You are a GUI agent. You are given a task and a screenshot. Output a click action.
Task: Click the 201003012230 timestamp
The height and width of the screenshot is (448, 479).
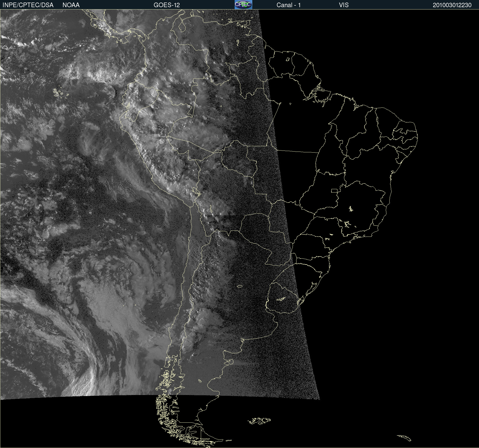point(452,5)
